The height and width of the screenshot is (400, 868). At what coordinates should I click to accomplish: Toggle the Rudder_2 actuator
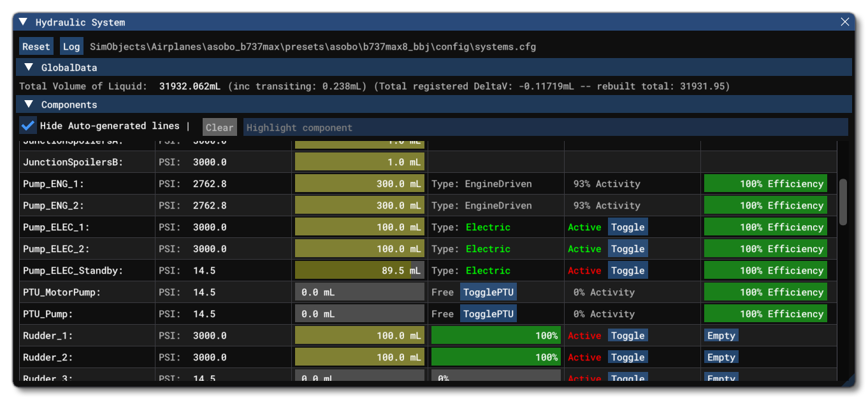coord(628,357)
